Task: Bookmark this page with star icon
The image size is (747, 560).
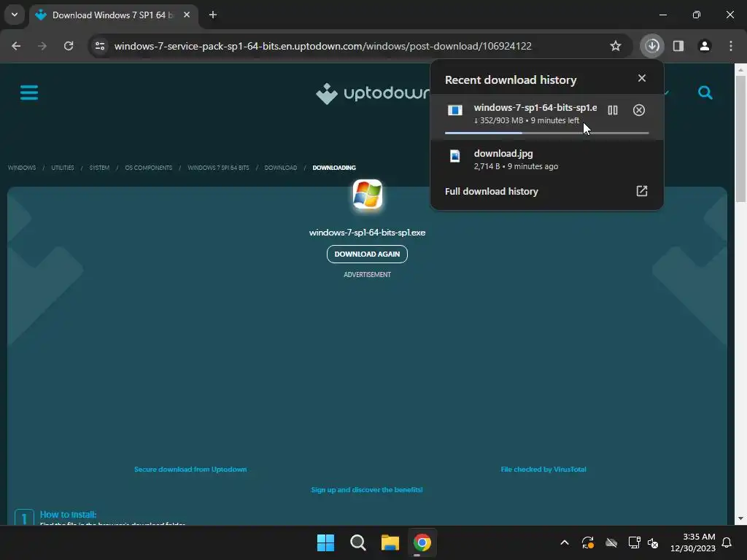Action: coord(616,46)
